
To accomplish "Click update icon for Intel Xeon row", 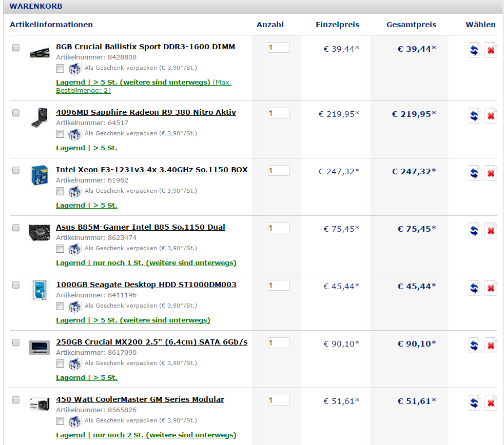I will [474, 173].
